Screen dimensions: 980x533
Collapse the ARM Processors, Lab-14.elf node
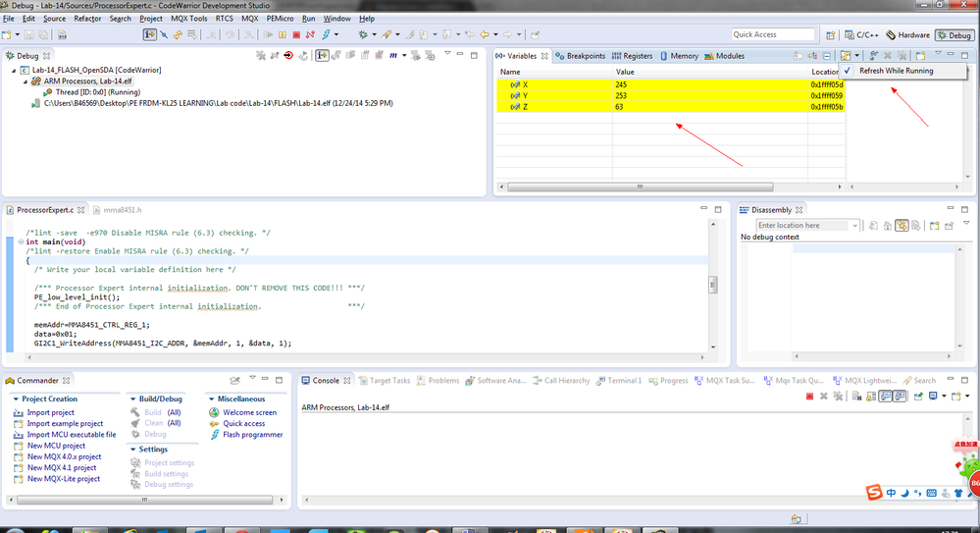(x=26, y=81)
